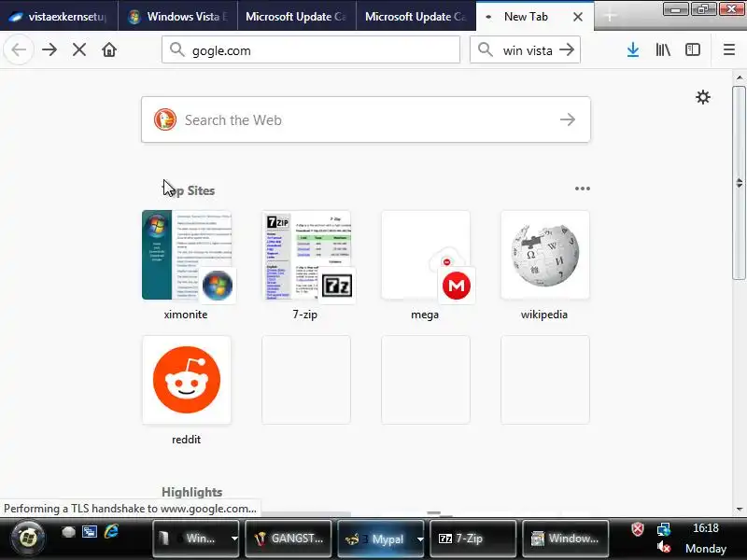Launch Internet Explorer from quick launch

click(111, 531)
